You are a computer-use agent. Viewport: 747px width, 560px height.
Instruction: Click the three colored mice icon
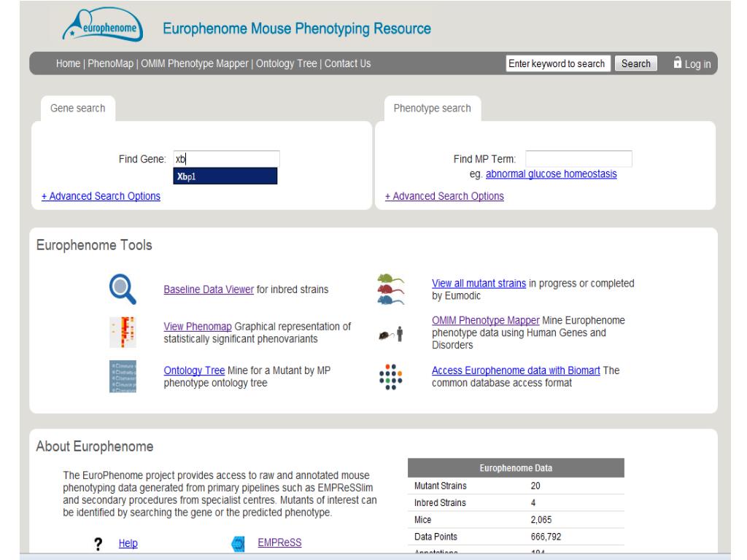391,289
